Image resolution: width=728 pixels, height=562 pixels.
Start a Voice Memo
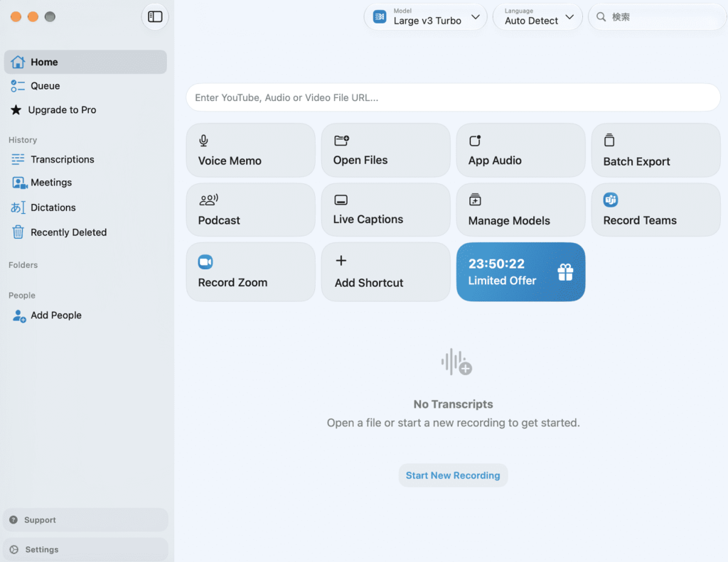point(251,150)
